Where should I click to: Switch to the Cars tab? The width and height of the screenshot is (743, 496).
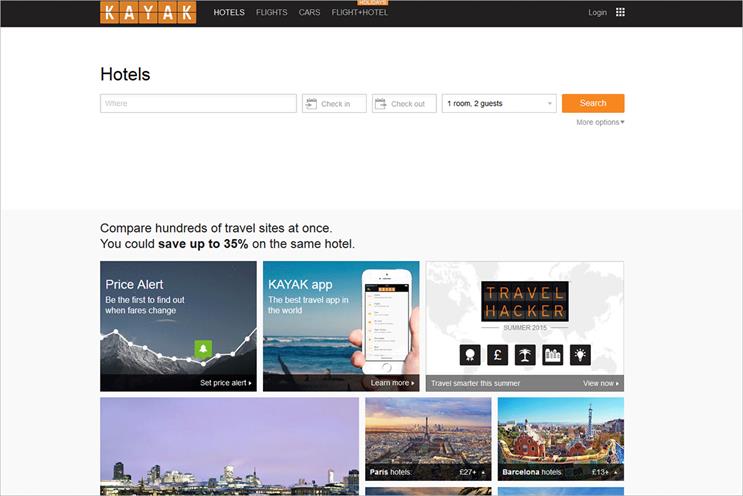point(309,12)
